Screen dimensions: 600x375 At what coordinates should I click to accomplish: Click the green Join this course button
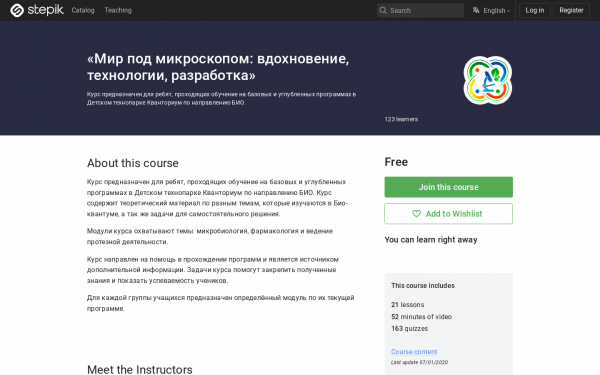(448, 187)
